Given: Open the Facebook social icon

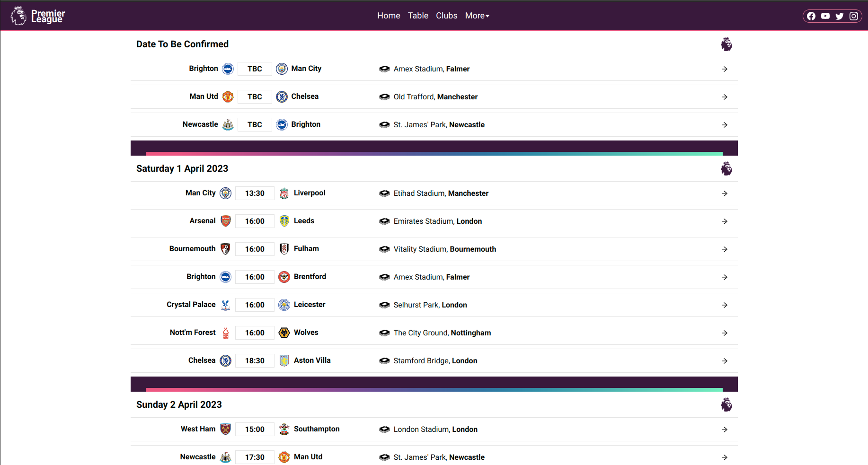Looking at the screenshot, I should pos(811,16).
